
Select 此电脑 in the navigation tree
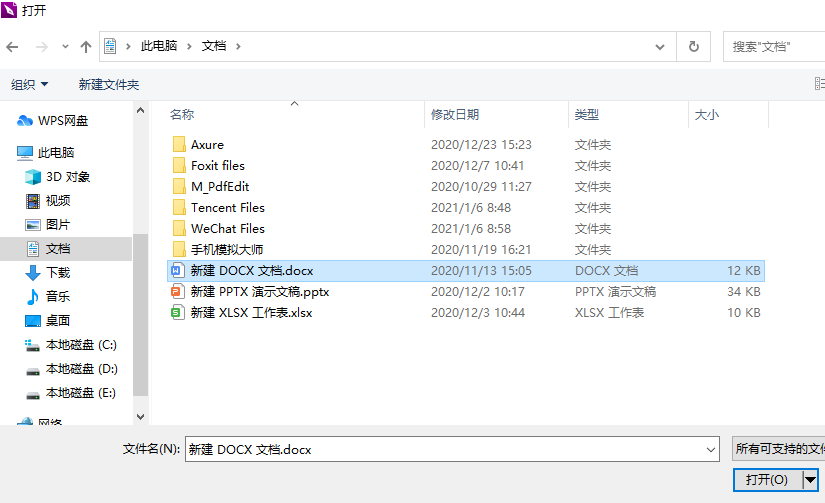(x=46, y=153)
